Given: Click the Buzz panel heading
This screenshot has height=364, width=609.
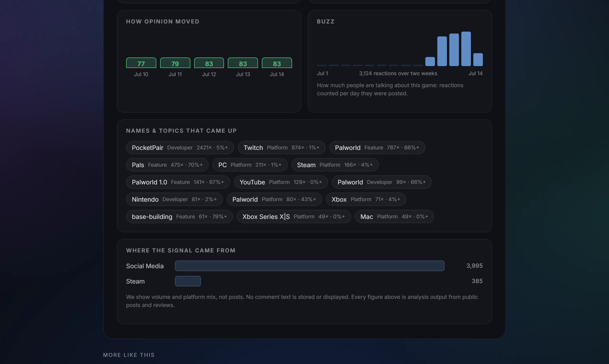Looking at the screenshot, I should tap(325, 21).
